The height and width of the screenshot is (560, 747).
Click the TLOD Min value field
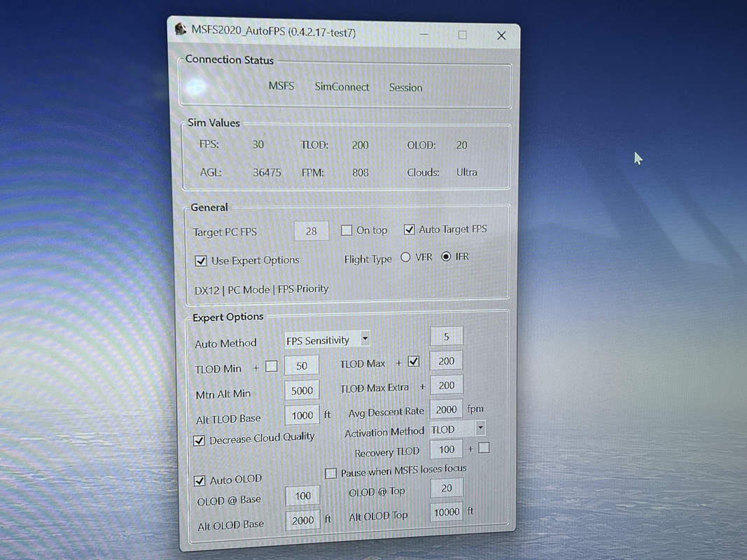click(302, 365)
